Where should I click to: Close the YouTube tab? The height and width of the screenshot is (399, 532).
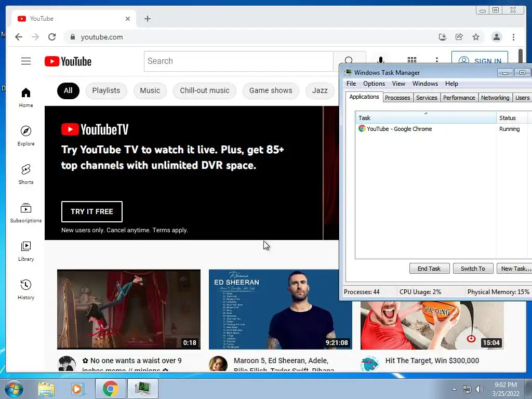[x=128, y=19]
